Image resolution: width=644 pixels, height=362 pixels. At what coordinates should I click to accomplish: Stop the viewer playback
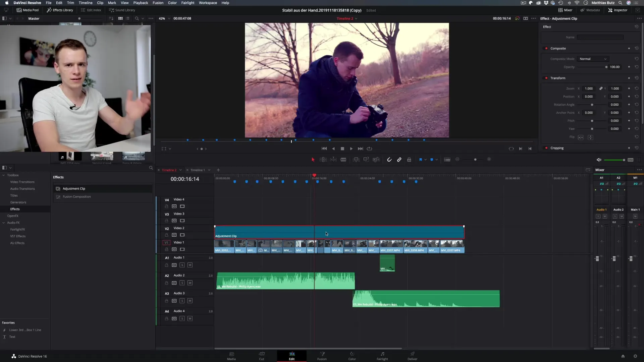[x=342, y=149]
